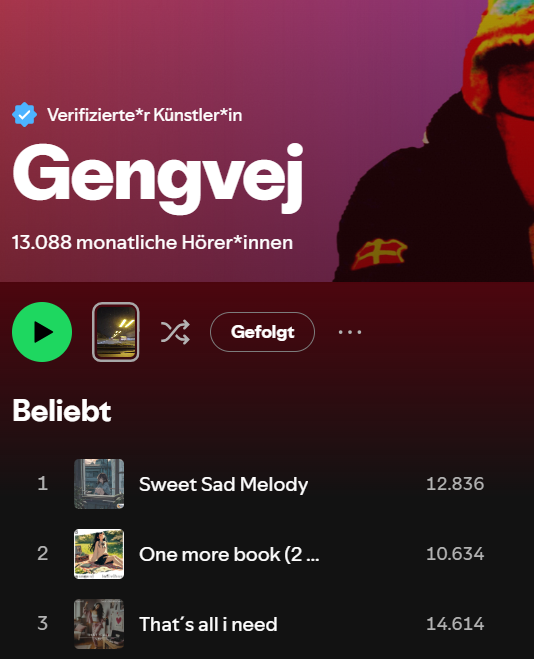Open the night street preview thumbnail
Viewport: 534px width, 659px height.
click(x=116, y=332)
